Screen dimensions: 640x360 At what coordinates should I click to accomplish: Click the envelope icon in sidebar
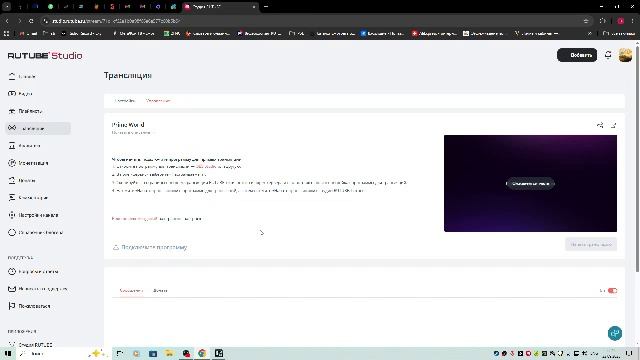[12, 289]
